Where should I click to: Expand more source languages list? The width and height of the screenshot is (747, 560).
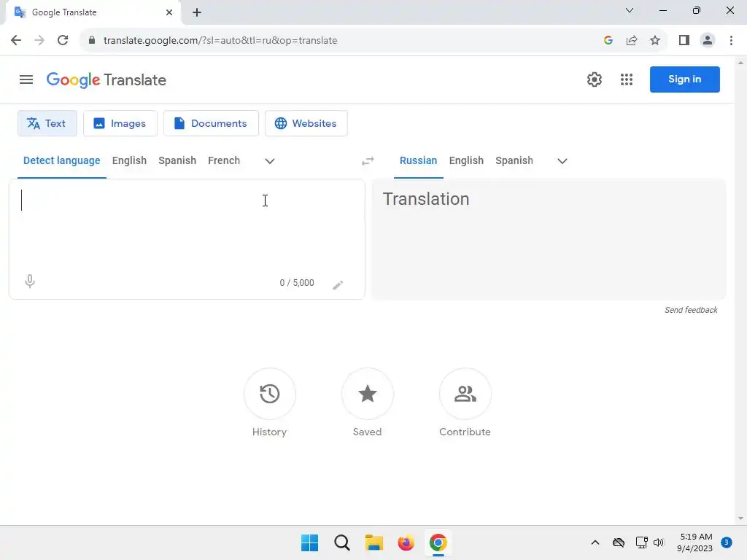pyautogui.click(x=270, y=161)
